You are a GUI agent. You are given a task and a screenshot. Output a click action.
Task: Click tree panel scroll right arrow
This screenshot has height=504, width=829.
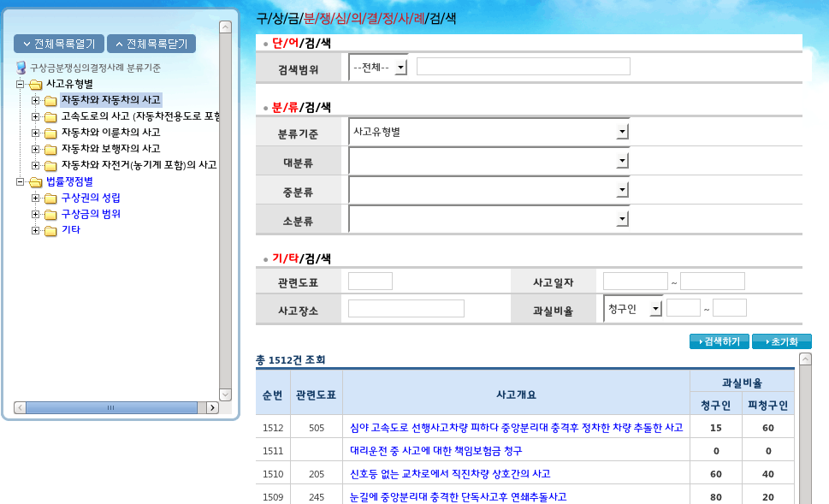[x=212, y=408]
